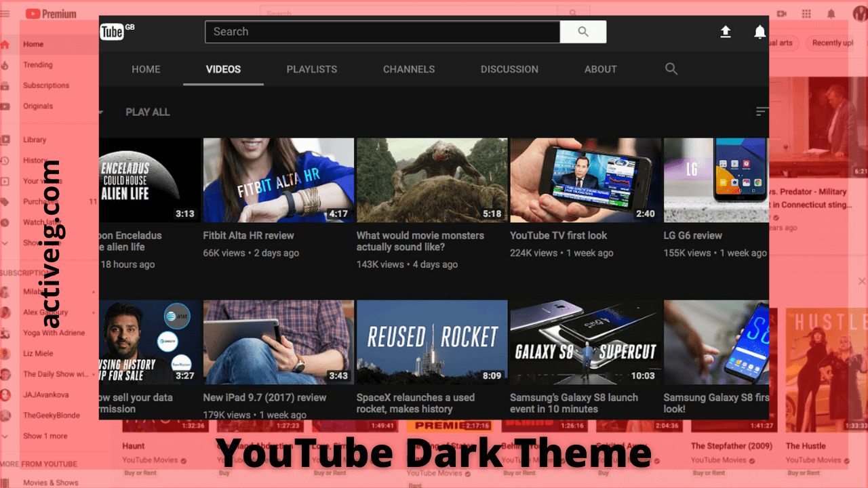Open the LG G6 review thumbnail
The height and width of the screenshot is (488, 868).
716,180
